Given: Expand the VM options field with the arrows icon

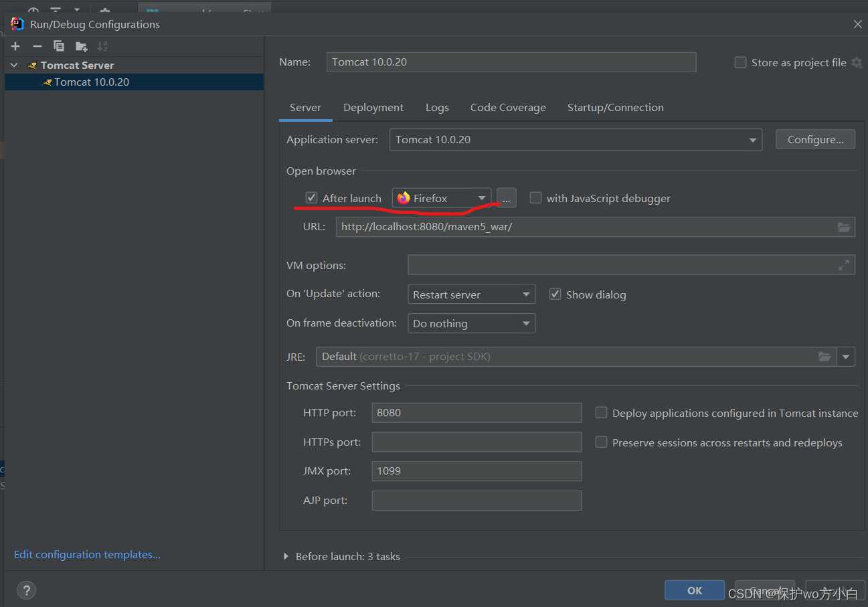Looking at the screenshot, I should (x=844, y=265).
